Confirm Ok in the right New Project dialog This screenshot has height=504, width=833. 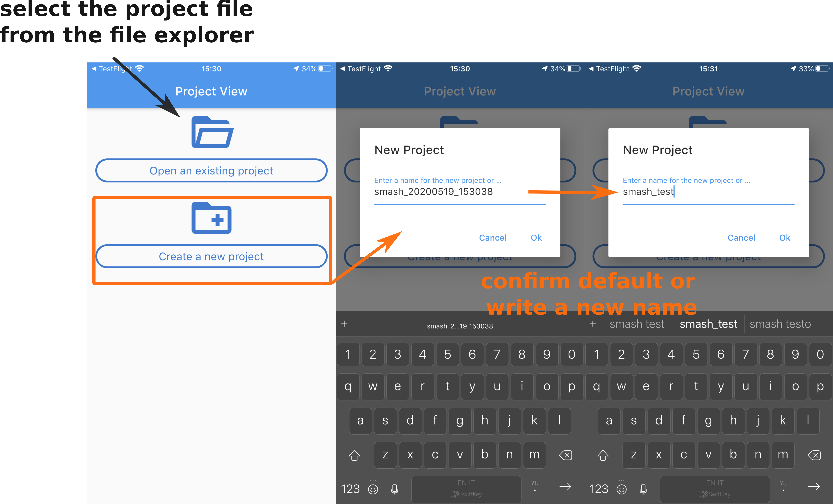click(x=785, y=238)
